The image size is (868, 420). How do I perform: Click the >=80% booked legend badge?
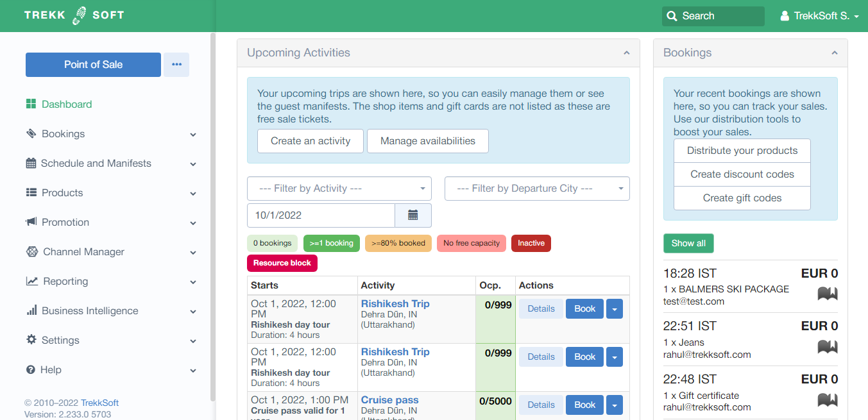[x=398, y=244]
